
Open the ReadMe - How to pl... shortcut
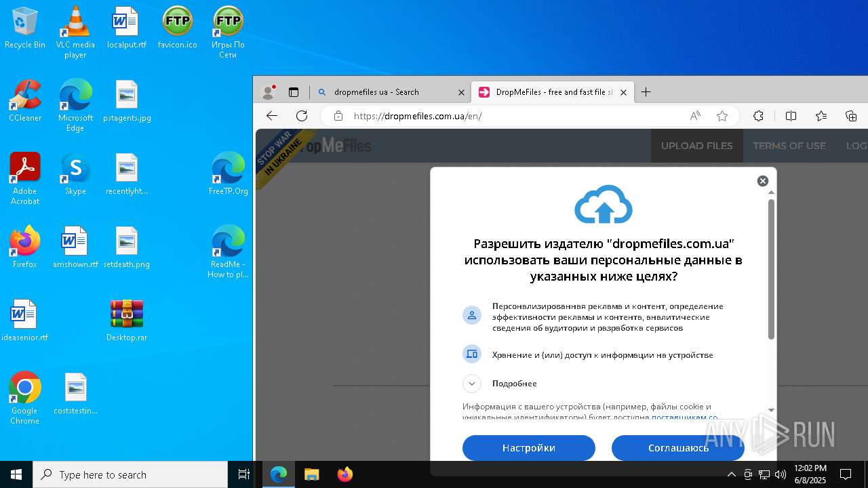[x=228, y=252]
